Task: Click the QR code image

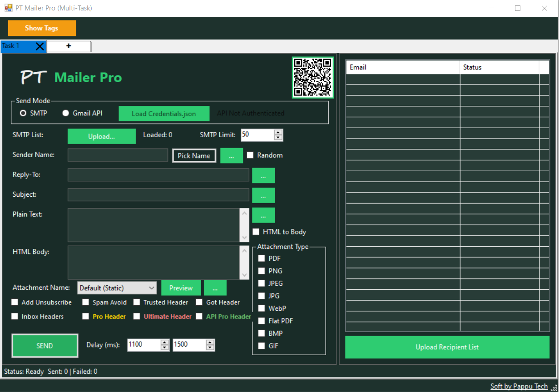Action: point(312,77)
